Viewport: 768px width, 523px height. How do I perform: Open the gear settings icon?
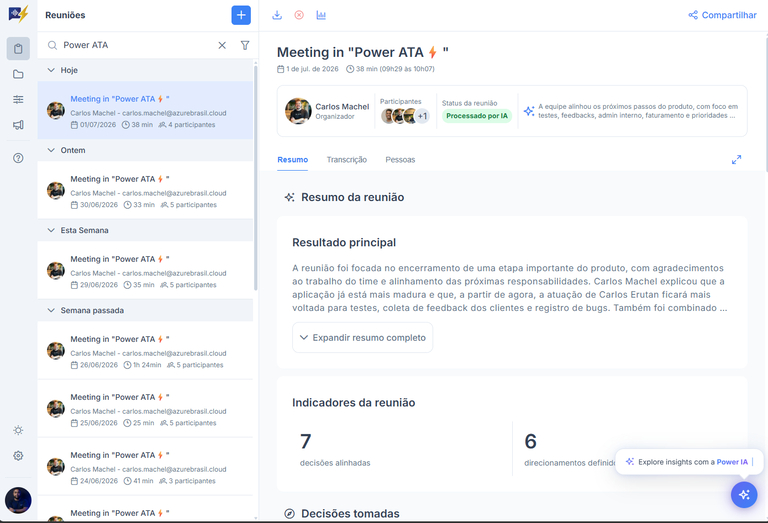[x=18, y=455]
